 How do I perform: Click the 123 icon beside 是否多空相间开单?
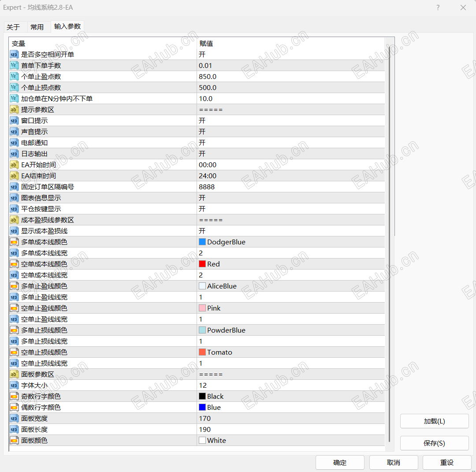14,54
